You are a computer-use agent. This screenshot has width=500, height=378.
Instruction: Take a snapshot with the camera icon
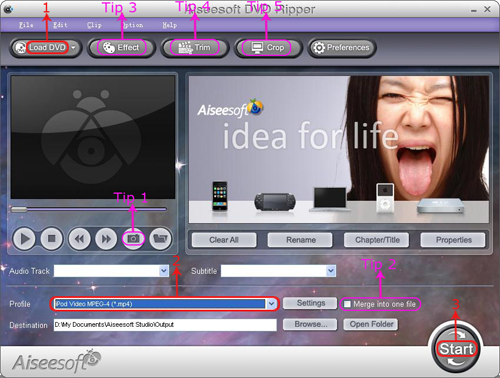tap(133, 239)
